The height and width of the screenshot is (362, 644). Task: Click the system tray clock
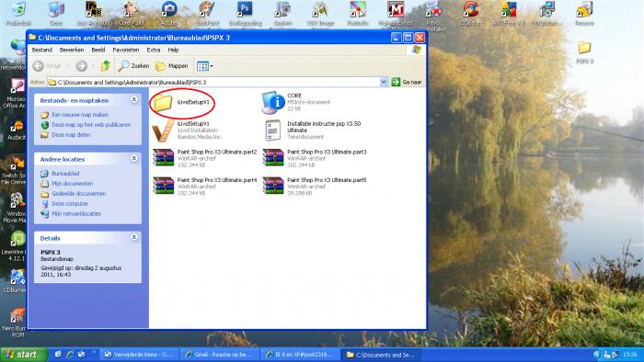coord(629,355)
